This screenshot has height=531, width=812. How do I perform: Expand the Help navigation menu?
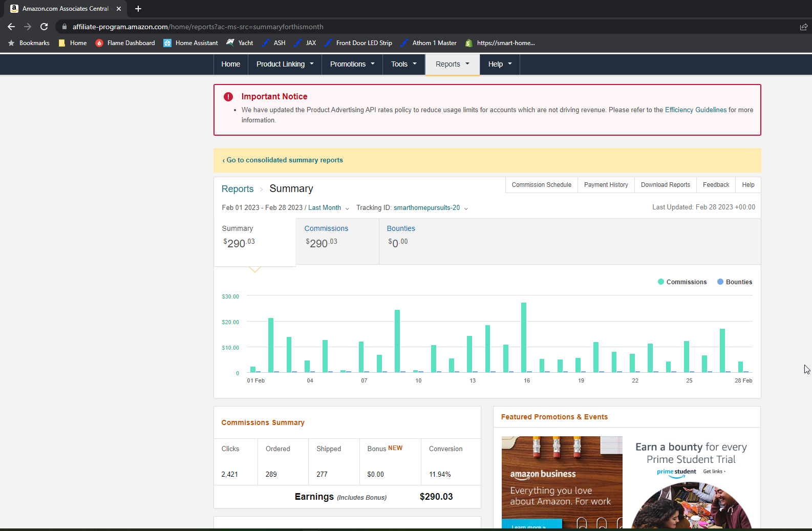pos(500,64)
